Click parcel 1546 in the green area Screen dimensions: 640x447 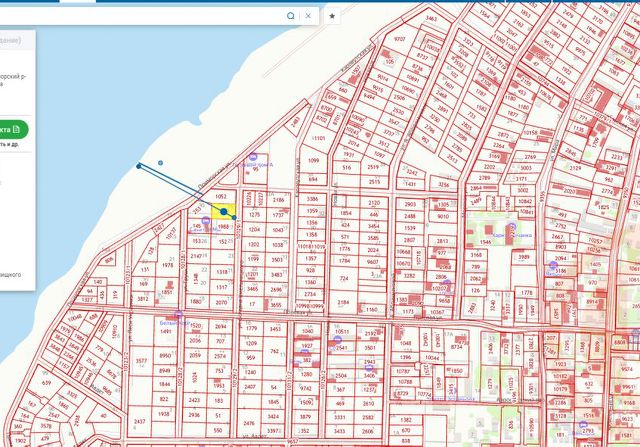tap(485, 242)
